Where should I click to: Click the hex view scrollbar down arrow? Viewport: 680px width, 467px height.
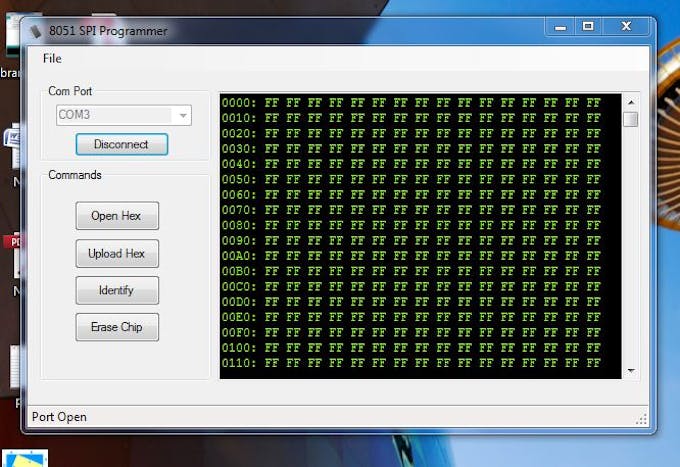[631, 371]
